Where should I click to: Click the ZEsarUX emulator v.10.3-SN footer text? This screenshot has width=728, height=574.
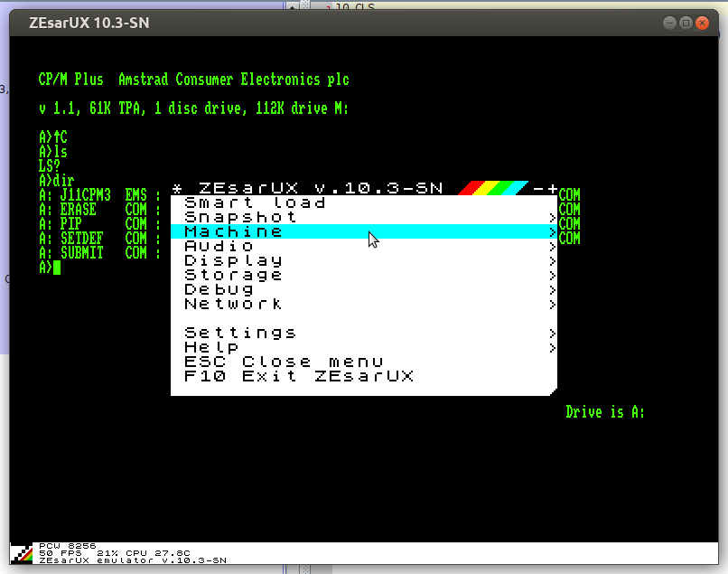pos(133,560)
